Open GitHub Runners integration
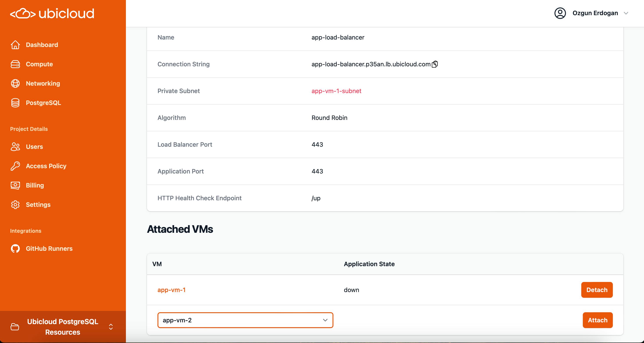The image size is (644, 343). tap(49, 249)
